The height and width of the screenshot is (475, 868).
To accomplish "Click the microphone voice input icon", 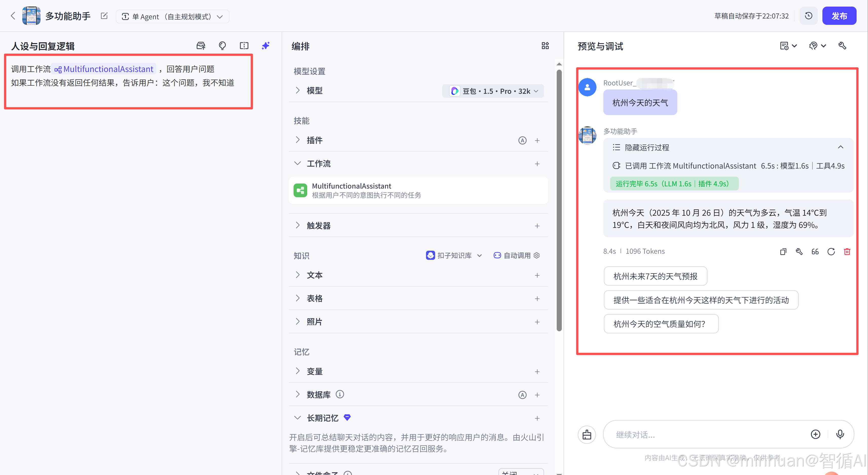I will pyautogui.click(x=840, y=434).
